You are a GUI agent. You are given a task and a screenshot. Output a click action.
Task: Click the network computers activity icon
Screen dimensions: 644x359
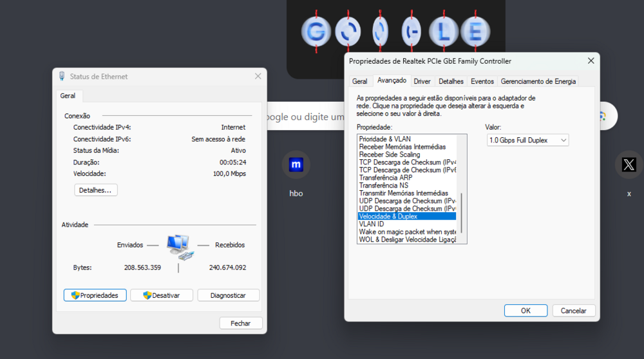[x=178, y=247]
